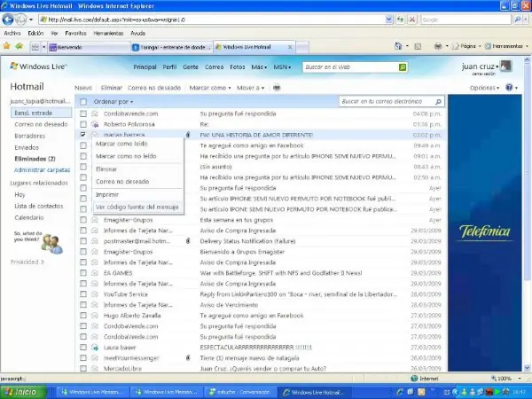Expand the Más menu

point(259,67)
